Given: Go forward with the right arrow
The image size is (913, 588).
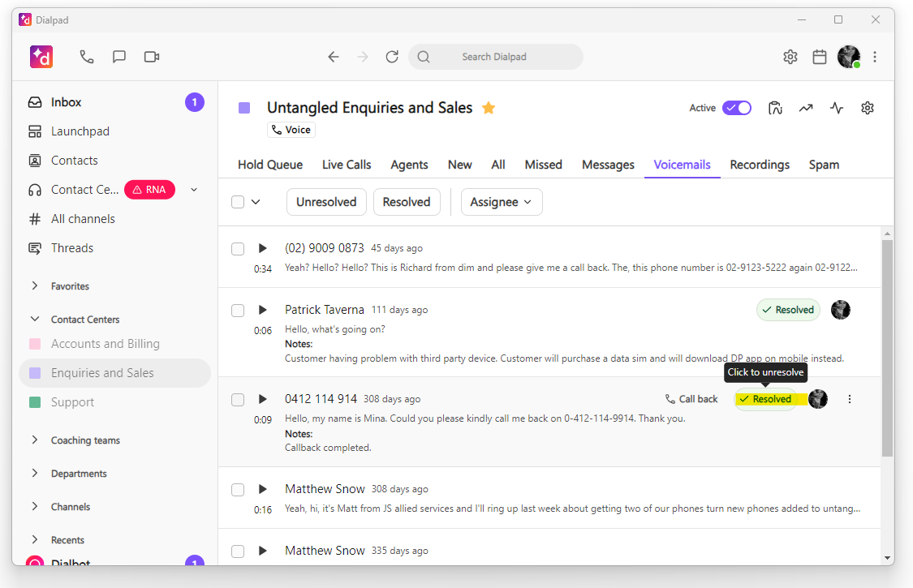Looking at the screenshot, I should click(x=363, y=57).
